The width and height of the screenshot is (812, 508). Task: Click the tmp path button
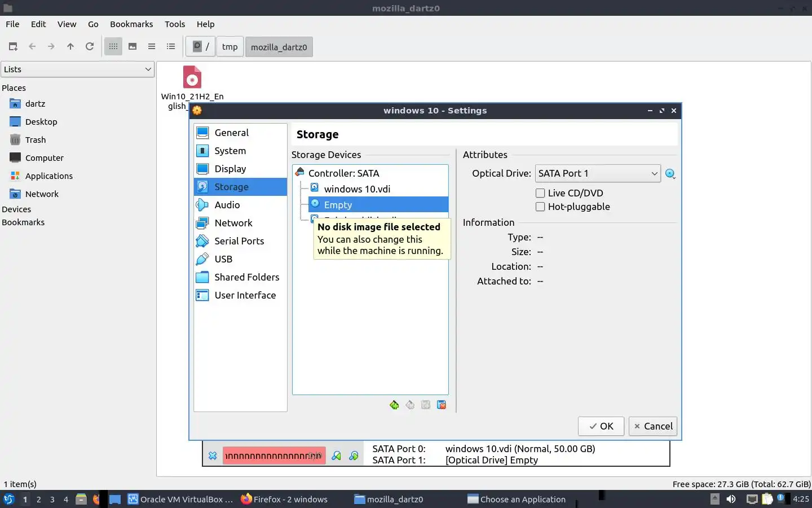[230, 46]
